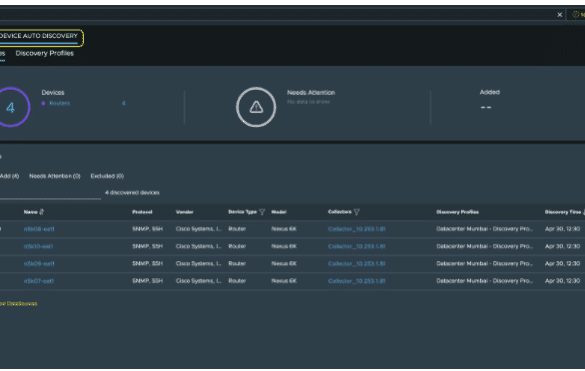
Task: Switch to the Discovery Profiles tab
Action: pos(44,53)
